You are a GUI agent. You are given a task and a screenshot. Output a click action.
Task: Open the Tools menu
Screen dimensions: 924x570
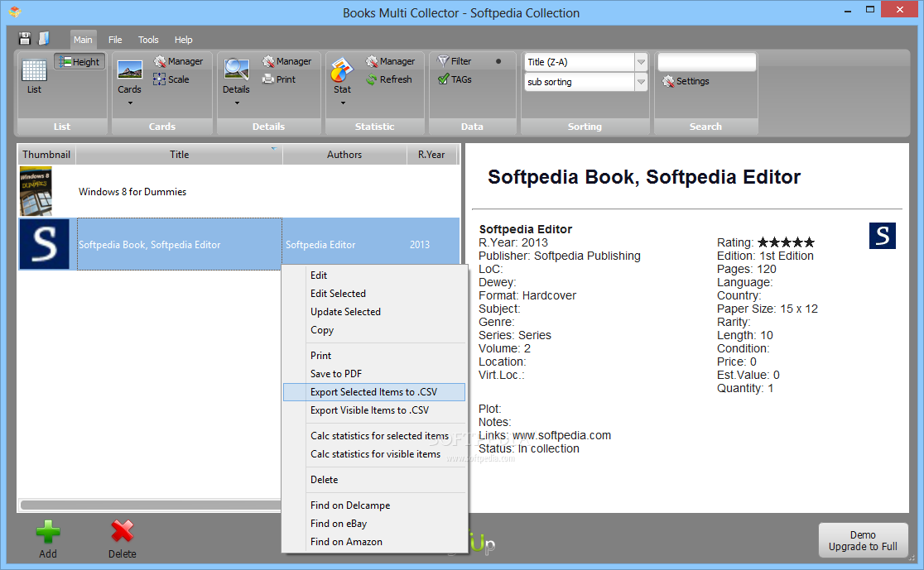coord(148,40)
